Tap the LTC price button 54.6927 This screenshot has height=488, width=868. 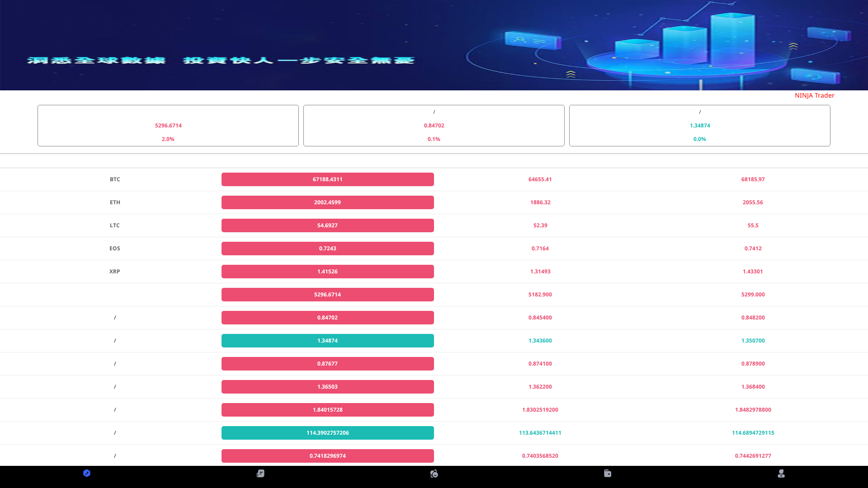(x=327, y=225)
